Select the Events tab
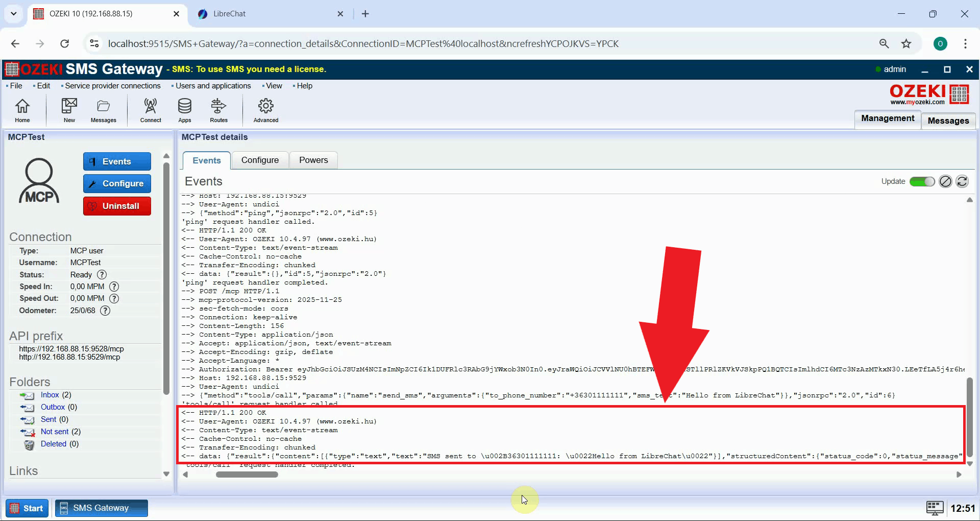The width and height of the screenshot is (980, 521). (x=207, y=160)
